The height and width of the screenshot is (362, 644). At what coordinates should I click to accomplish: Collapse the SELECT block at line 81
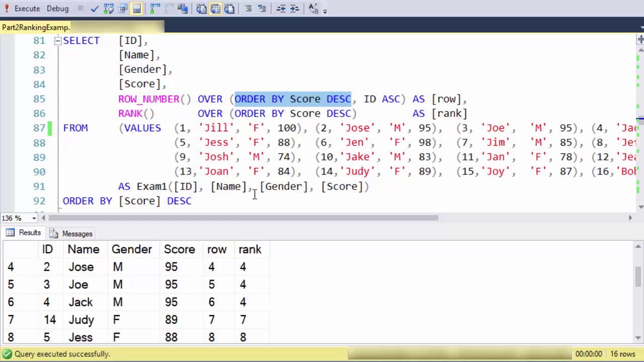[x=58, y=41]
